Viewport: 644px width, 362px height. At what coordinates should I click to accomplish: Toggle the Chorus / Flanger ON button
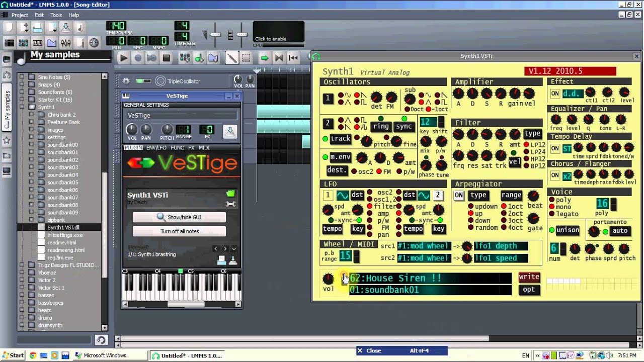click(x=555, y=175)
